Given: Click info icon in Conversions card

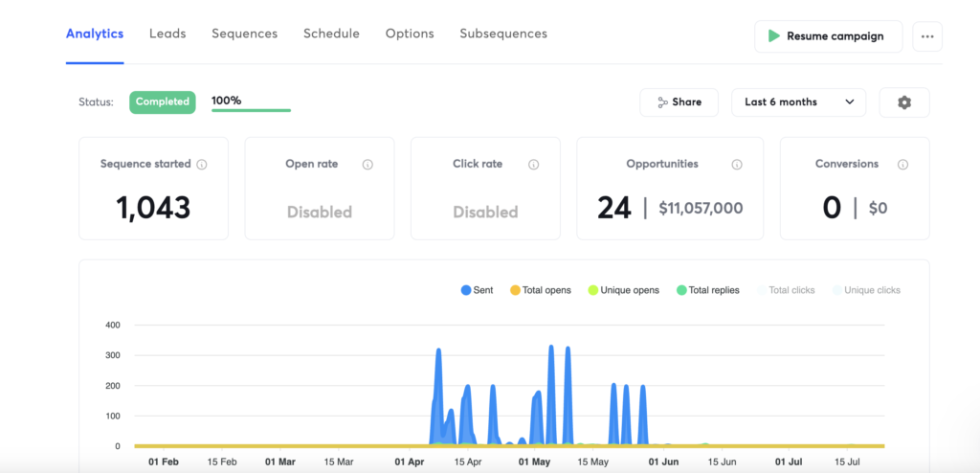Looking at the screenshot, I should point(902,165).
